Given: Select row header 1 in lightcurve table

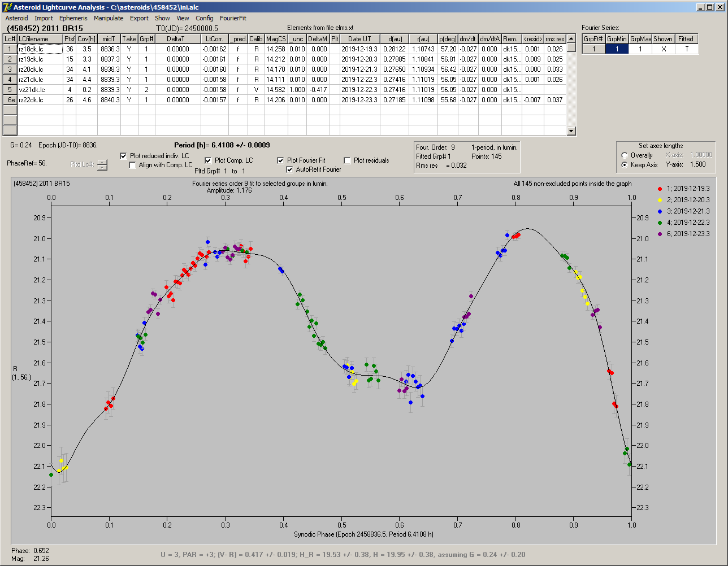Looking at the screenshot, I should click(10, 49).
